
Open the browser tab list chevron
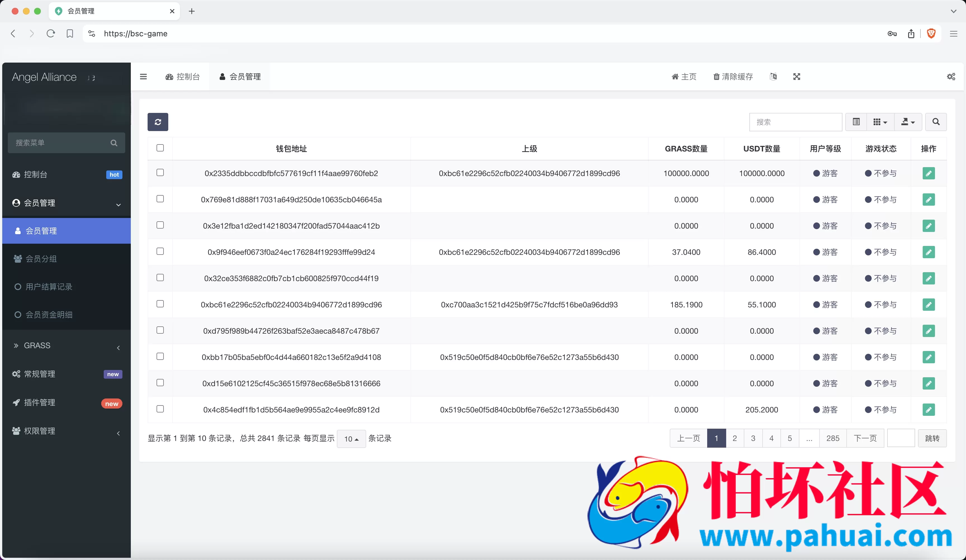click(953, 11)
